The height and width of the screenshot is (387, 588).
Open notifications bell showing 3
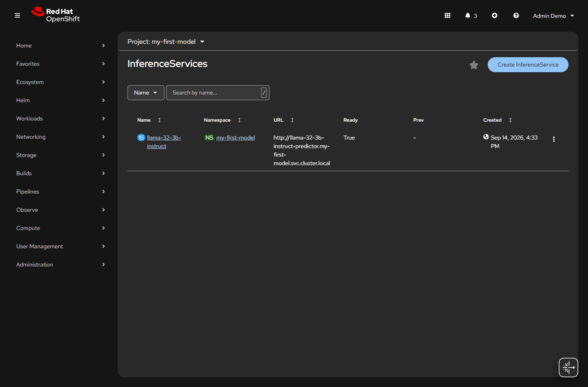click(471, 15)
